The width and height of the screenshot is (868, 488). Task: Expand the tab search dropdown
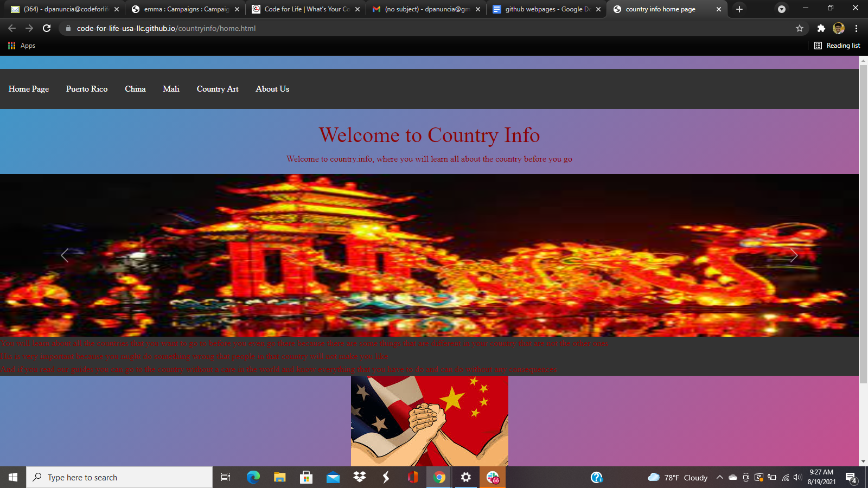(x=781, y=9)
